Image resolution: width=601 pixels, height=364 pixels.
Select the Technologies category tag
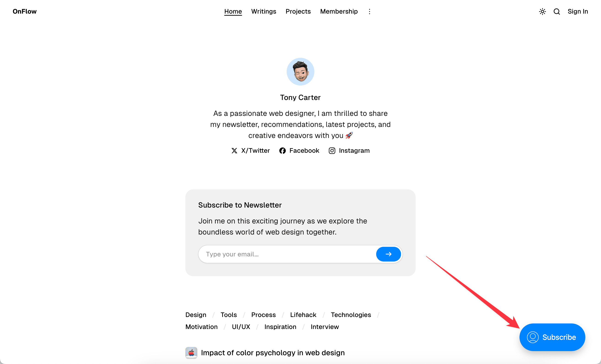[351, 315]
